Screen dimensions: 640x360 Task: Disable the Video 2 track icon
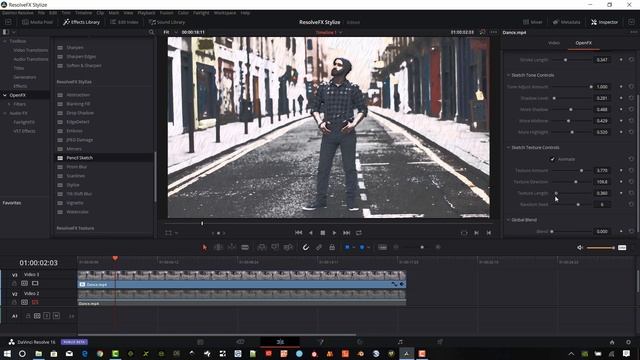pos(35,302)
